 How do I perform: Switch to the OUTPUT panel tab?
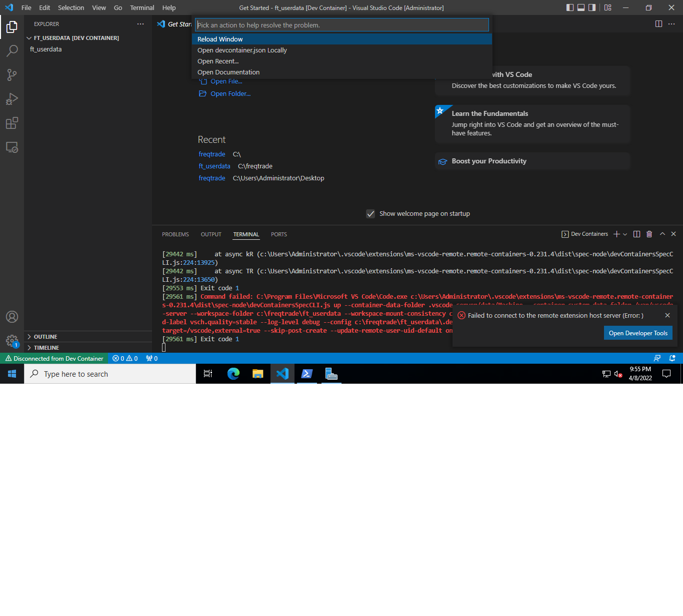pyautogui.click(x=211, y=234)
